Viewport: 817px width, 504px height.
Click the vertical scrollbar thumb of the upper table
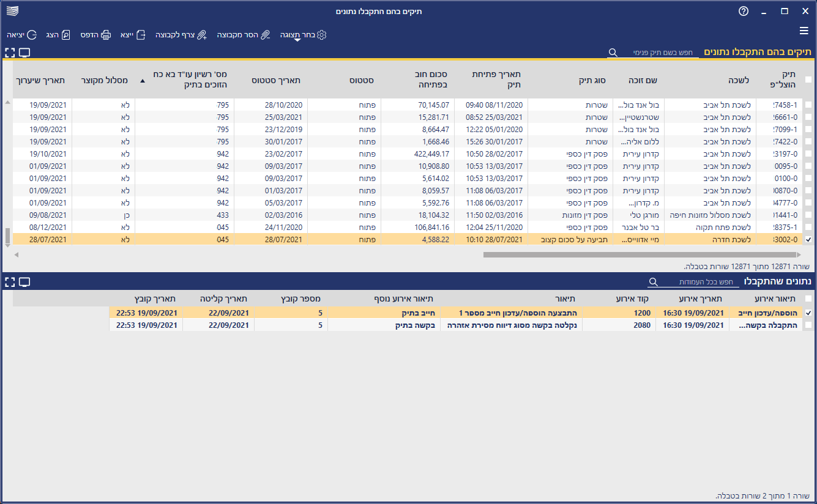(x=7, y=234)
